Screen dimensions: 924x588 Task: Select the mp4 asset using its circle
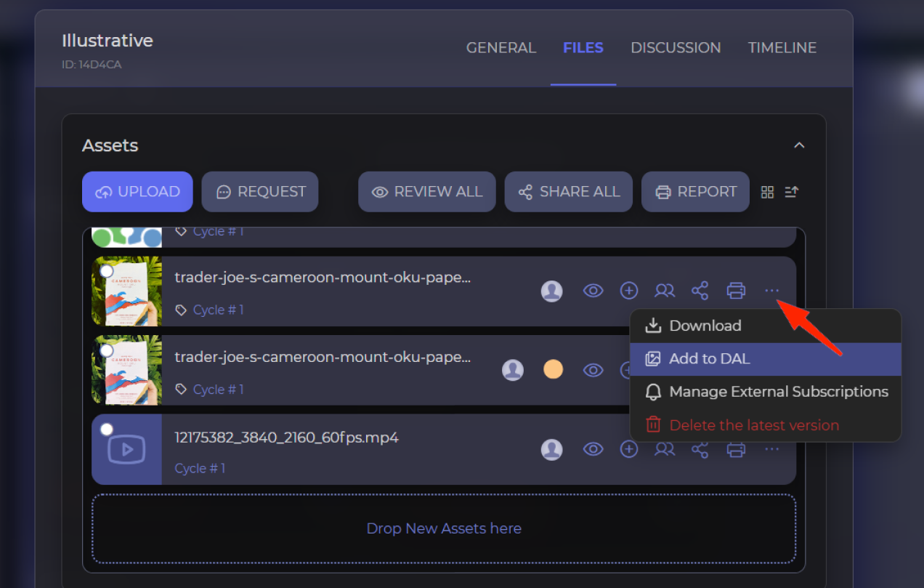pos(107,430)
